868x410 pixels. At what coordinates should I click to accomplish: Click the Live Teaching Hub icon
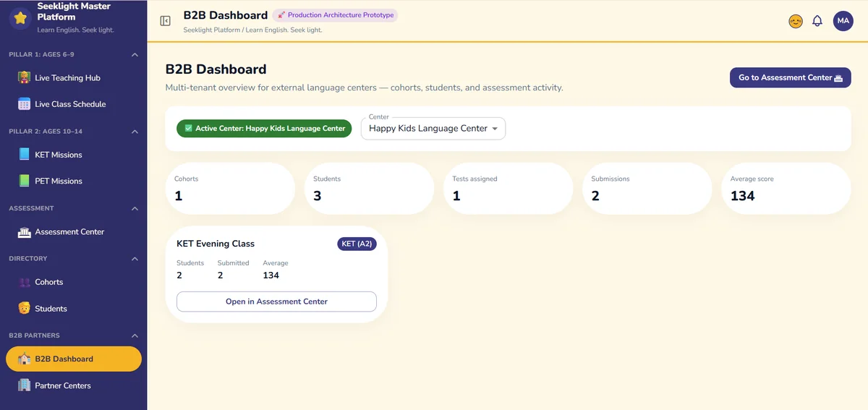click(24, 77)
